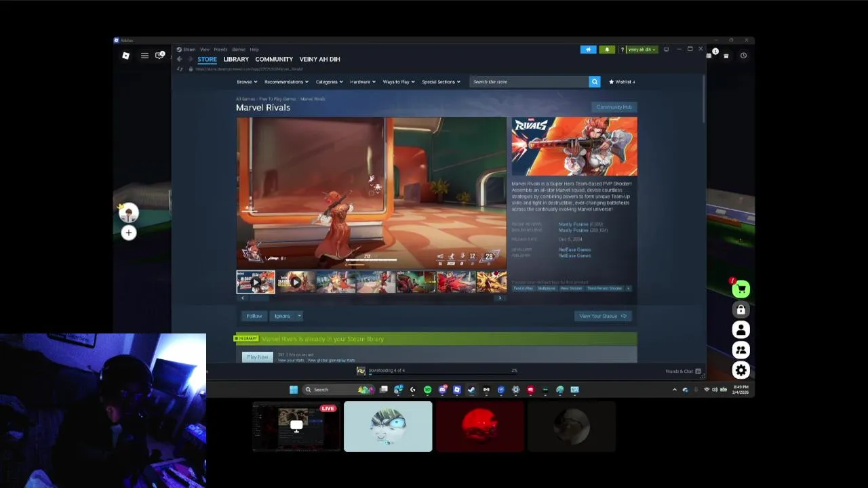
Task: Click the Free to Play tag
Action: coord(523,289)
